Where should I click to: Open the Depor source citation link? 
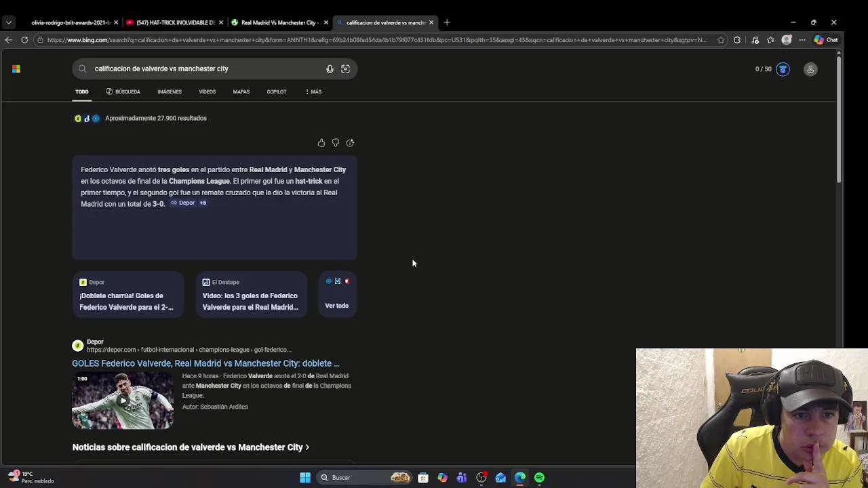coord(183,203)
